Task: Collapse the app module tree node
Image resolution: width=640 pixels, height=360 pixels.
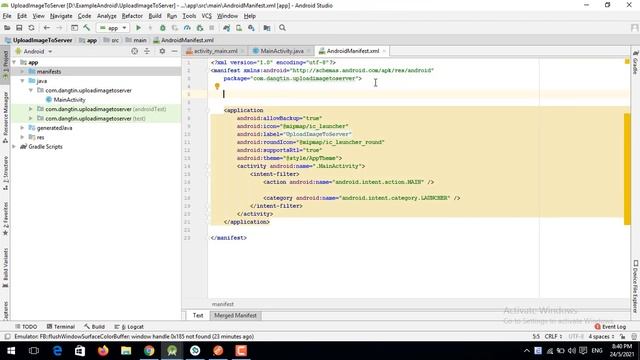Action: 15,62
